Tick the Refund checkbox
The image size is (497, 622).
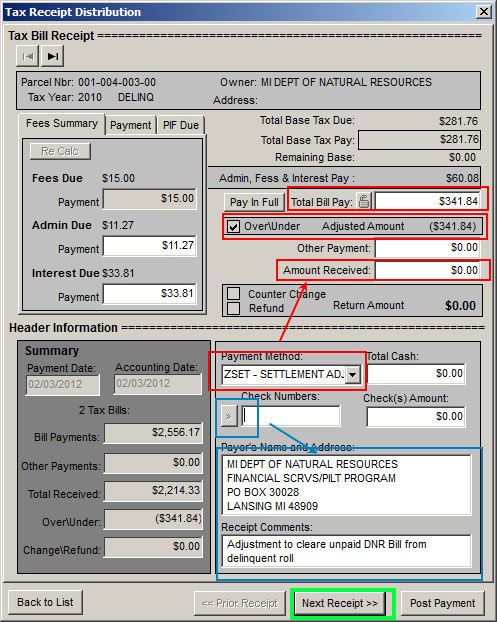233,308
